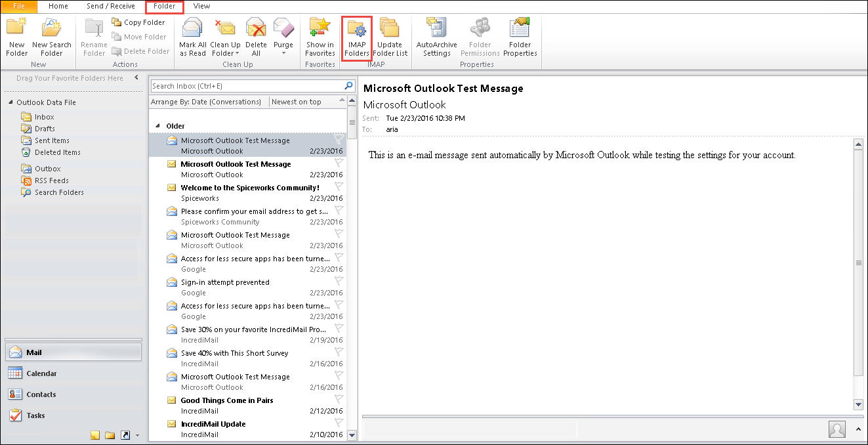This screenshot has width=868, height=445.
Task: Flag the Sign-in attempt prevented email
Action: (339, 281)
